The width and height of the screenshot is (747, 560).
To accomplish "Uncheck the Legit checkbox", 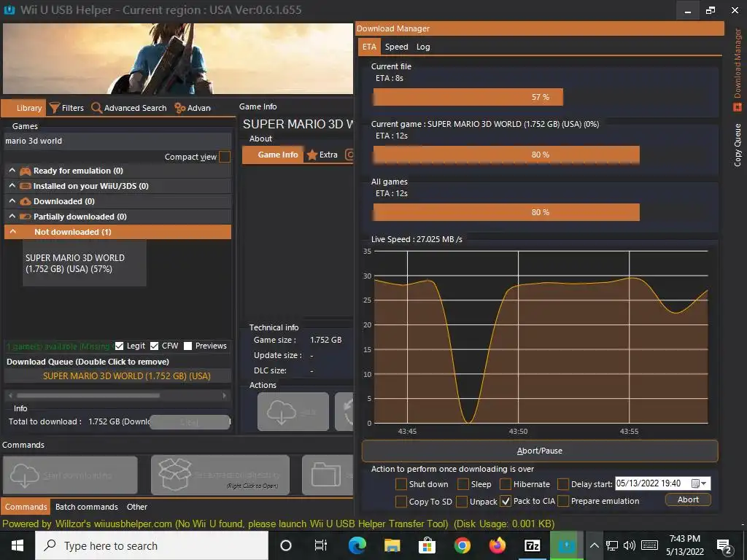I will click(x=119, y=346).
